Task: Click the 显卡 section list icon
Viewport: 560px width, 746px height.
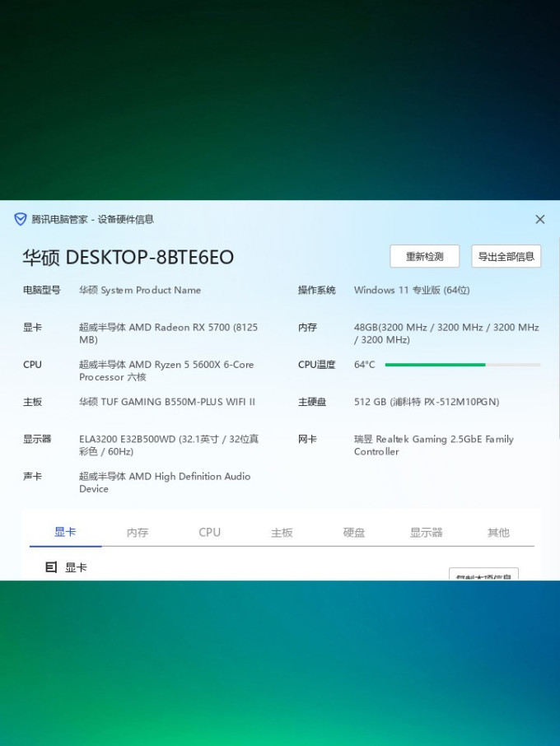Action: point(51,567)
